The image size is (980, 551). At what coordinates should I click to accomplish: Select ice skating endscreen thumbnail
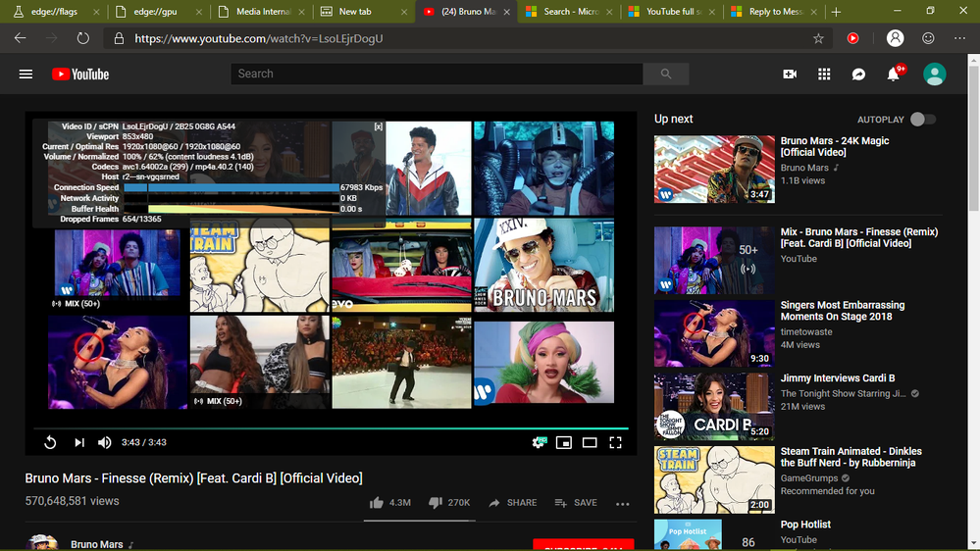[x=401, y=363]
